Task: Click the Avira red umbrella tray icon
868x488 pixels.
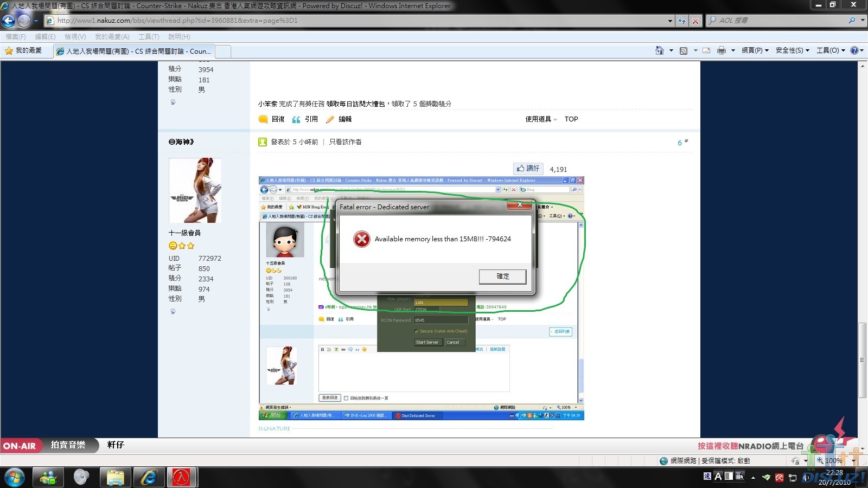Action: pyautogui.click(x=780, y=477)
